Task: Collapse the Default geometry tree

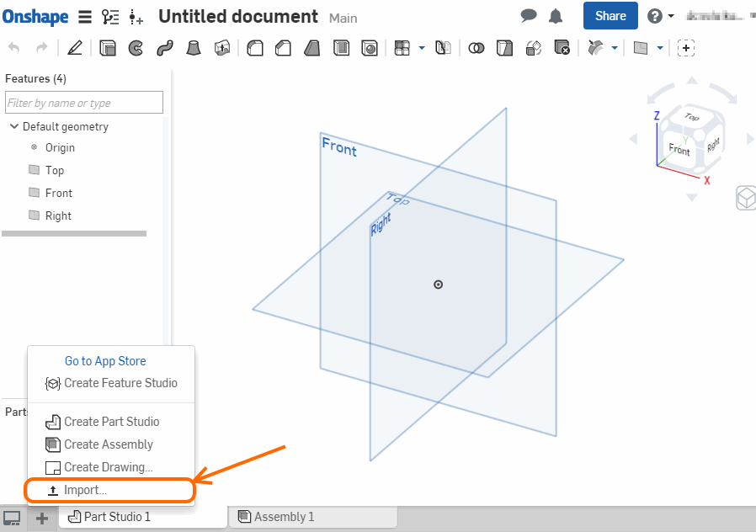Action: tap(14, 126)
